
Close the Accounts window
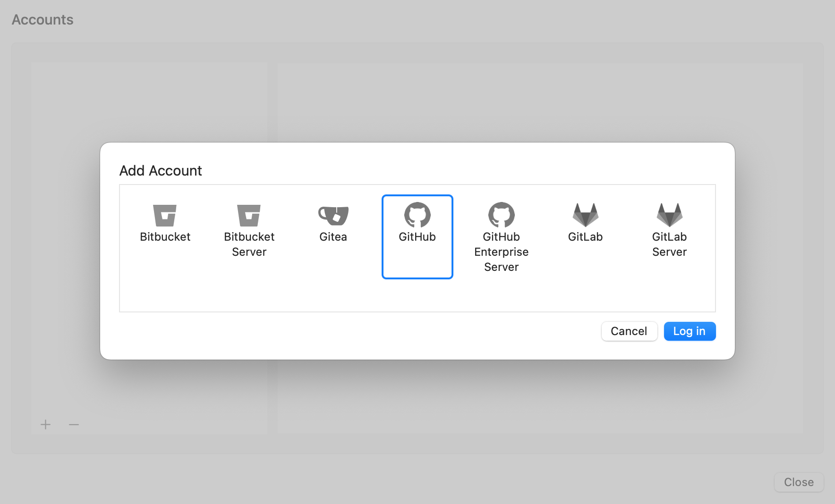[x=799, y=482]
